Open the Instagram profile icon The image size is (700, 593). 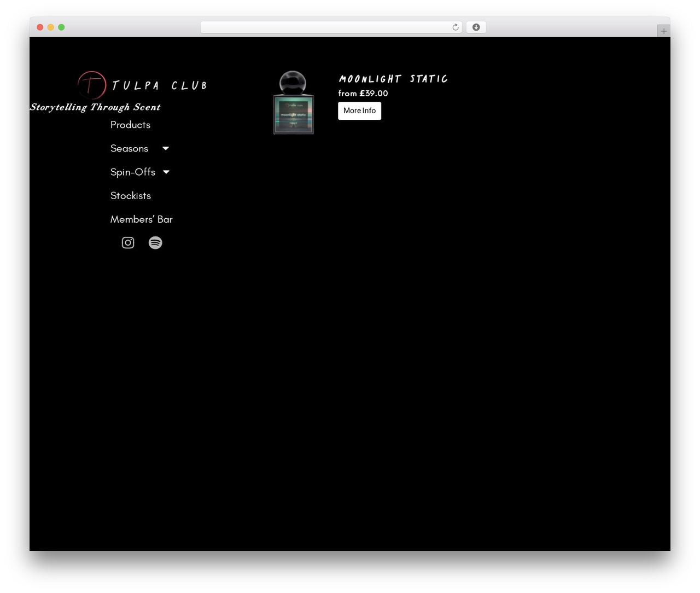click(128, 242)
